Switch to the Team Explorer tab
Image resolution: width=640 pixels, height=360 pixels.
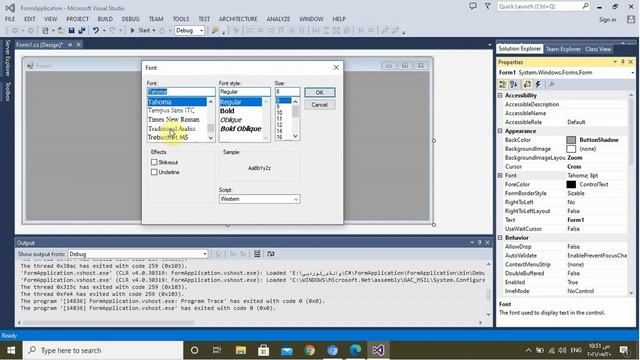pos(563,49)
